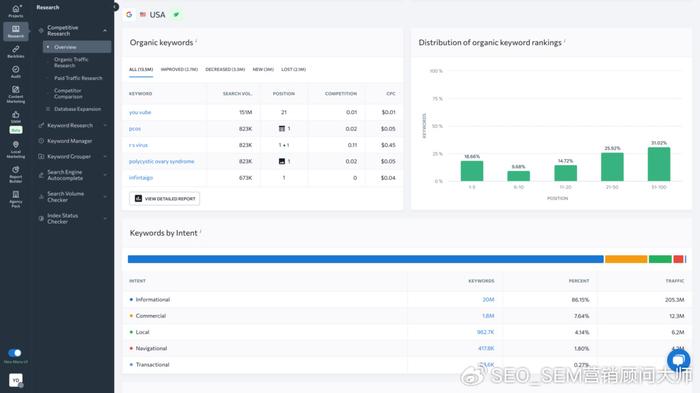The image size is (700, 393).
Task: Click the Keyword Manager menu icon
Action: [41, 141]
